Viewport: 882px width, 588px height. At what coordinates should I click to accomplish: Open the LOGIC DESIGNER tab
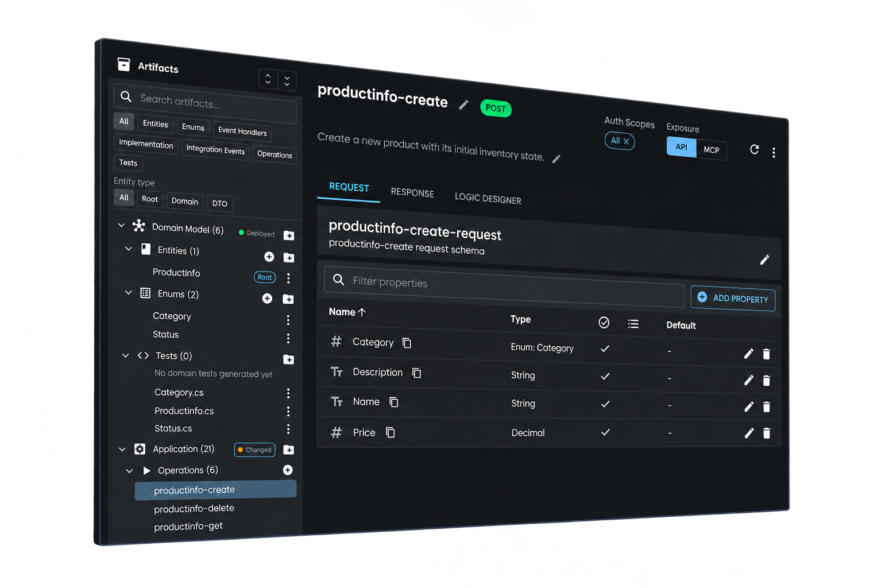pyautogui.click(x=488, y=199)
